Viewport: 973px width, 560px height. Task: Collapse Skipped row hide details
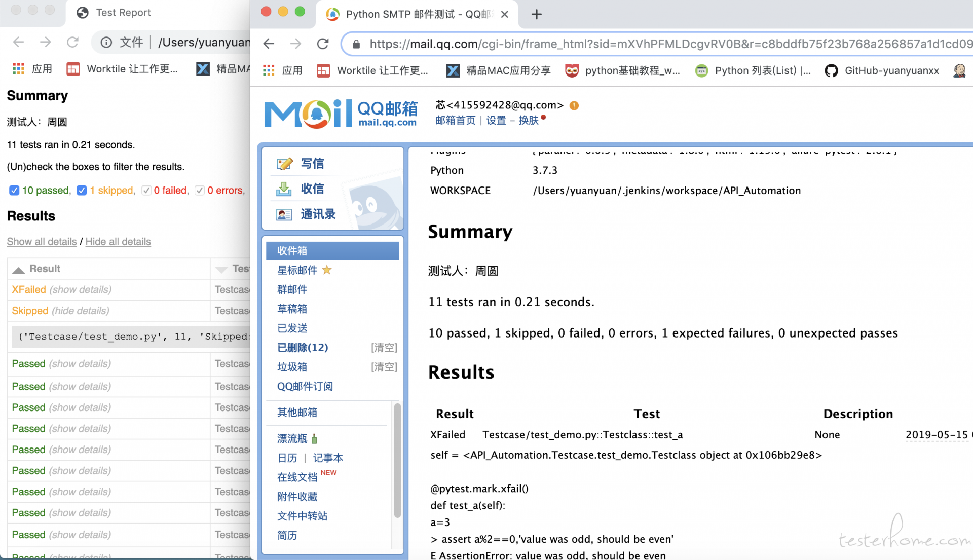81,311
